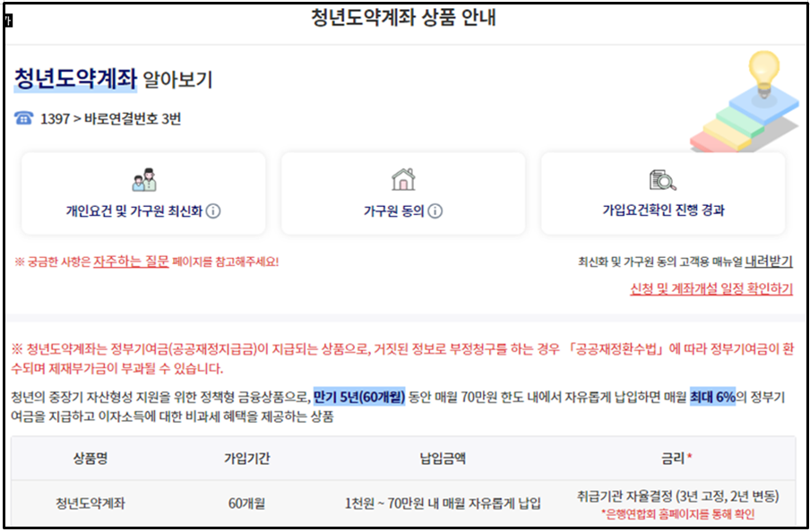The width and height of the screenshot is (810, 532).
Task: Click the 청년도약계좌 알아보기 heading
Action: [x=113, y=80]
